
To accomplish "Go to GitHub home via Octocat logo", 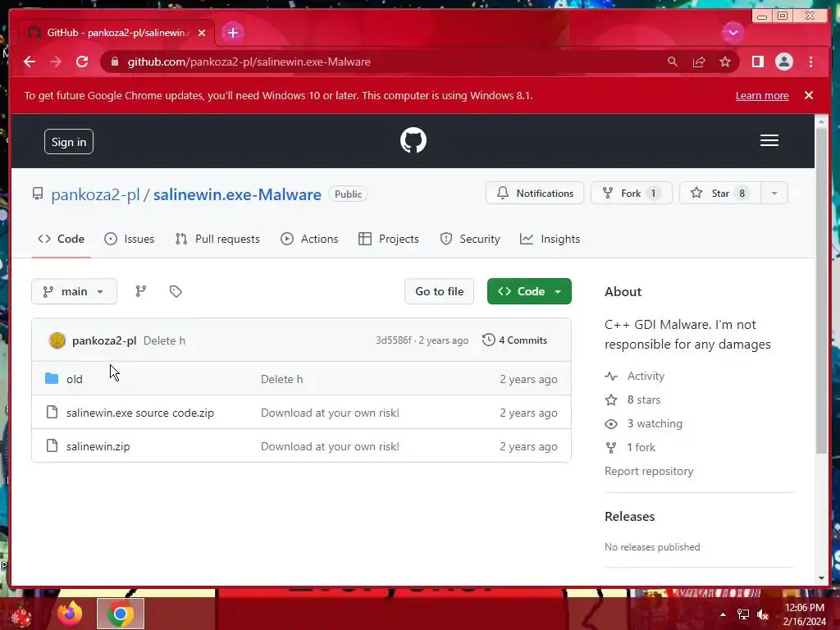I will pos(413,140).
